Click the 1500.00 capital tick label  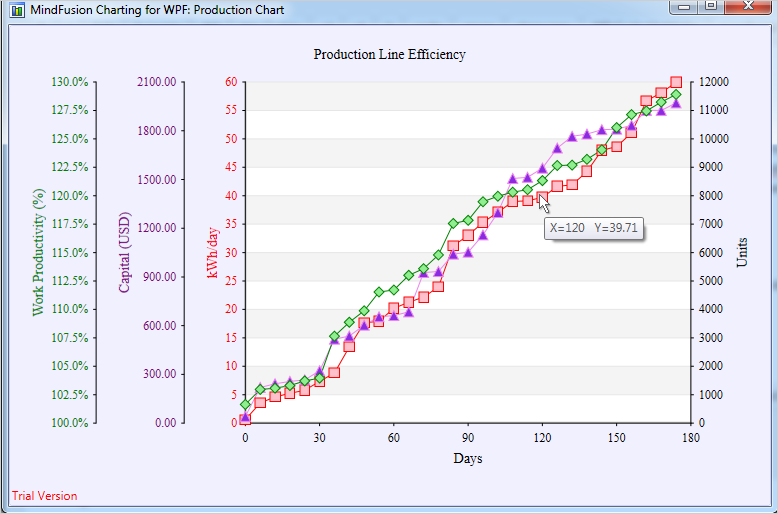[157, 179]
